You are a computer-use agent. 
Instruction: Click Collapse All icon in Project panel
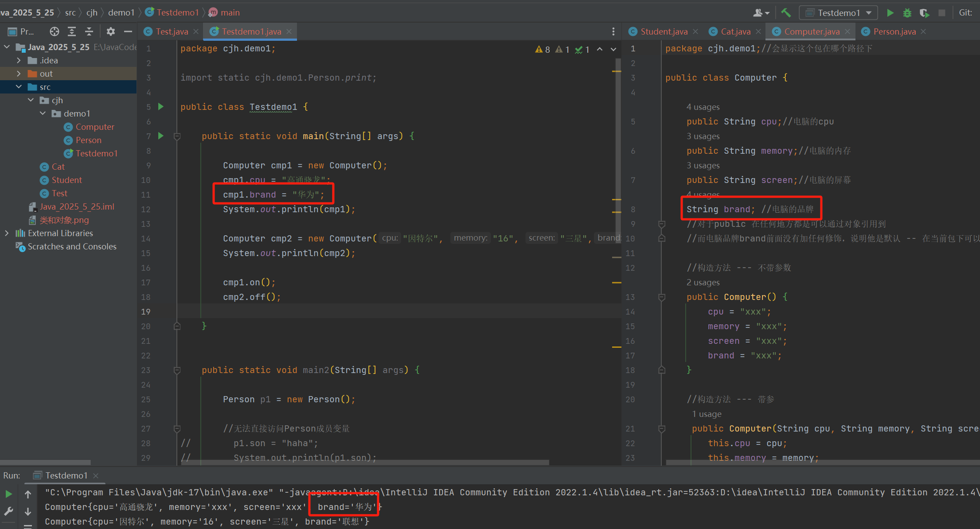[89, 31]
